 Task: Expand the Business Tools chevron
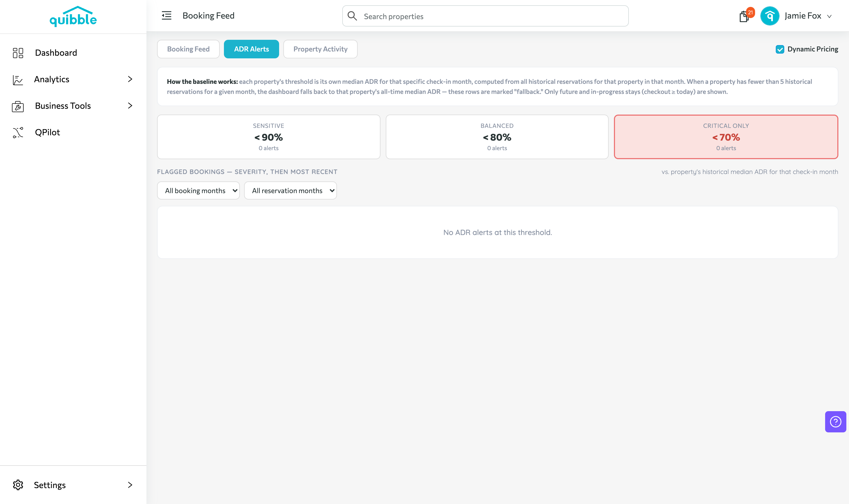130,106
